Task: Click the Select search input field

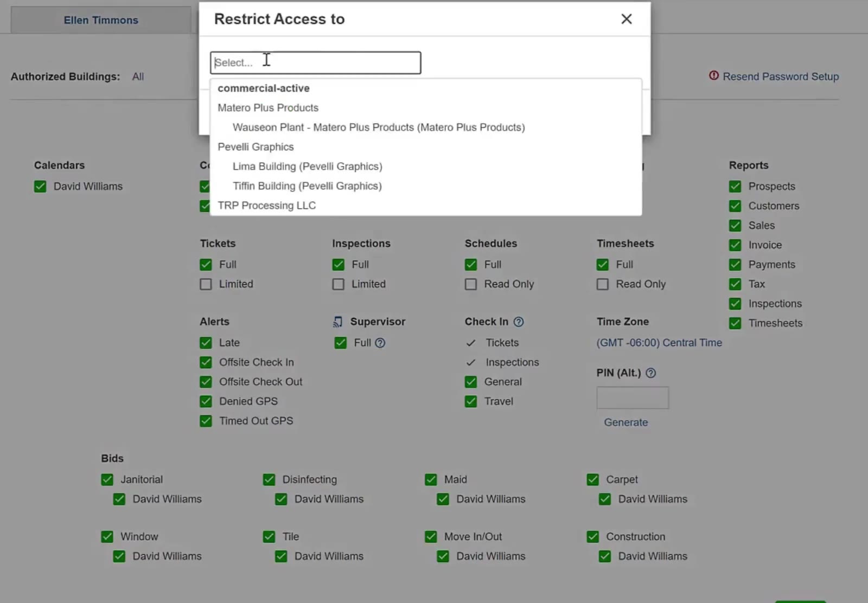Action: pyautogui.click(x=315, y=63)
